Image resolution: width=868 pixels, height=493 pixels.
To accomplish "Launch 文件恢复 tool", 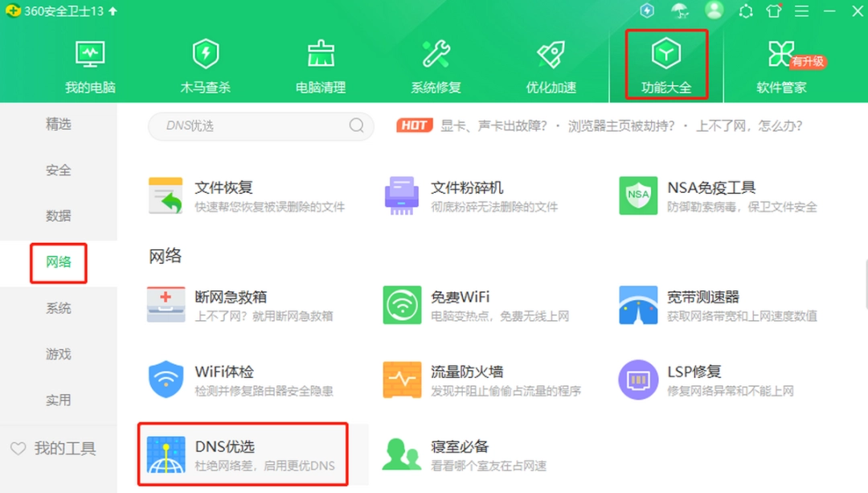I will pos(247,195).
